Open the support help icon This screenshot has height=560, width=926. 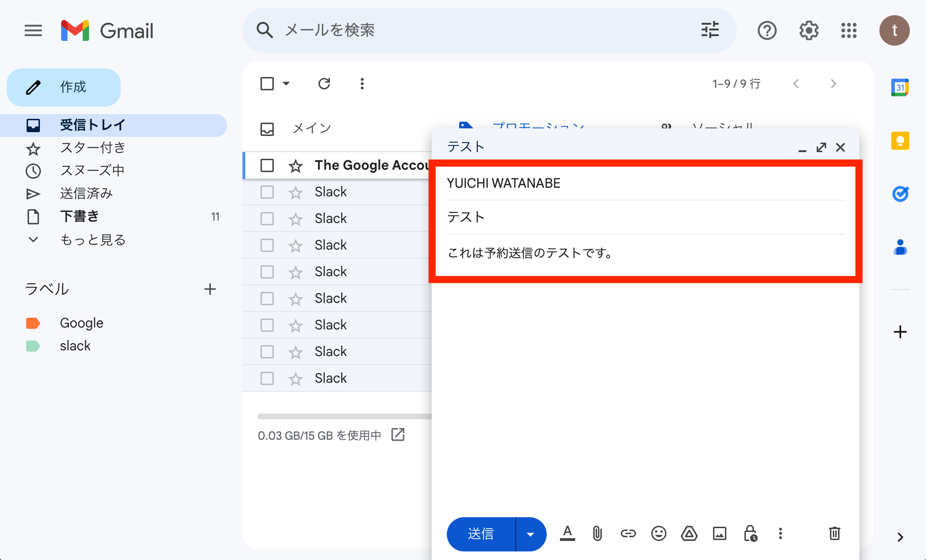click(767, 31)
